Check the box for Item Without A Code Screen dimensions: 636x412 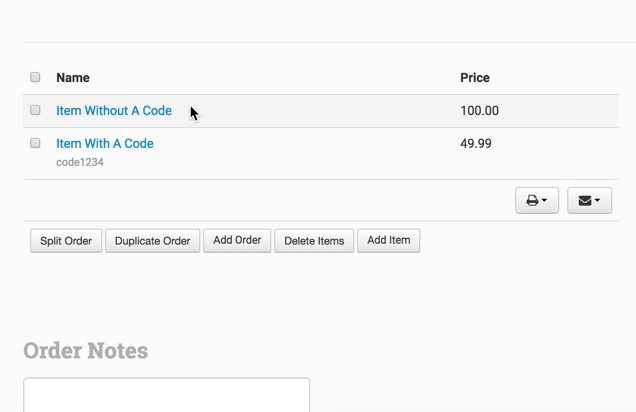tap(35, 110)
